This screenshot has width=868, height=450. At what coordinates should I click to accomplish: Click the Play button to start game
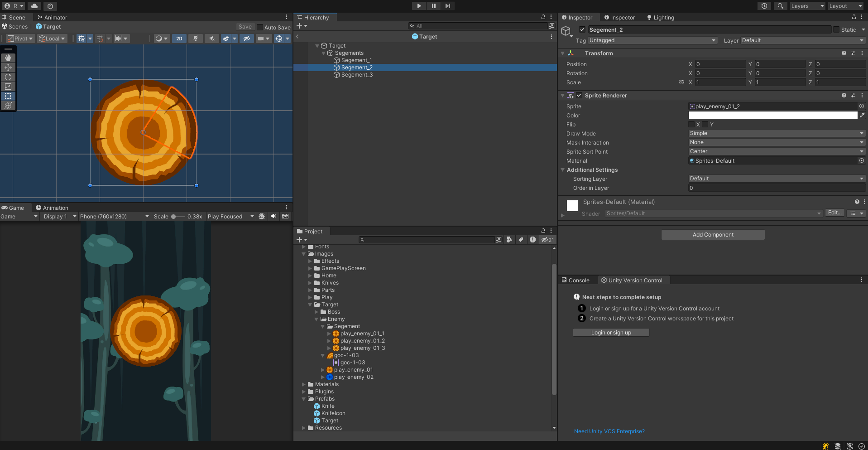419,6
